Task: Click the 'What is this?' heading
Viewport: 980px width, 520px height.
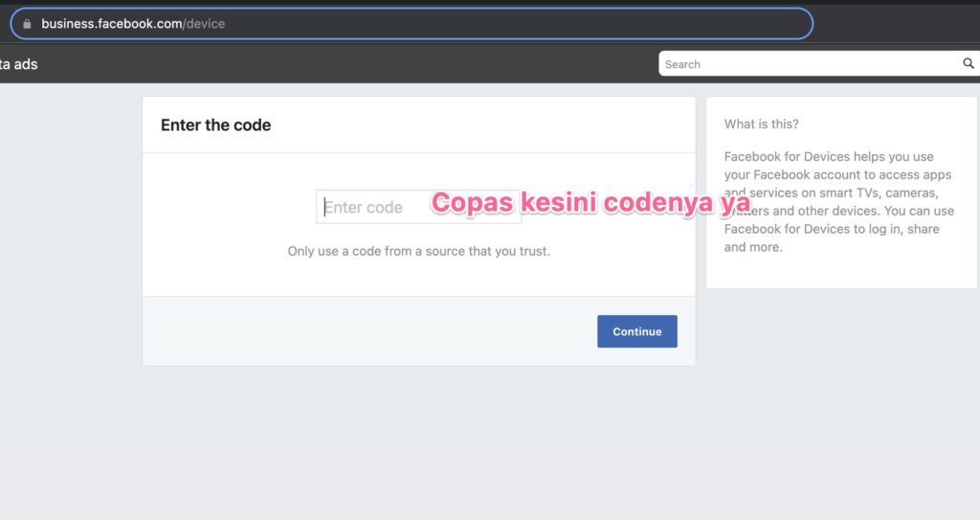Action: click(761, 124)
